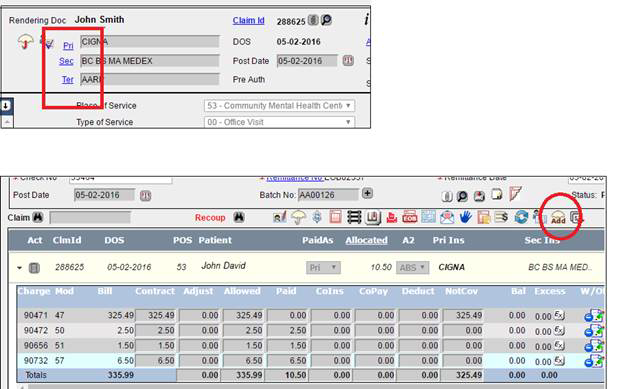Click the Claim search input field

[x=90, y=217]
